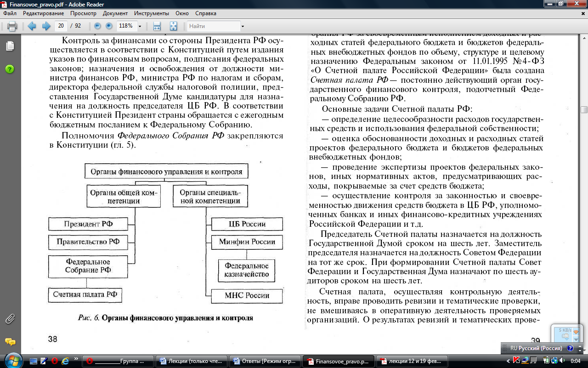Screen dimensions: 588x368
Task: Open the Файл menu
Action: point(10,13)
